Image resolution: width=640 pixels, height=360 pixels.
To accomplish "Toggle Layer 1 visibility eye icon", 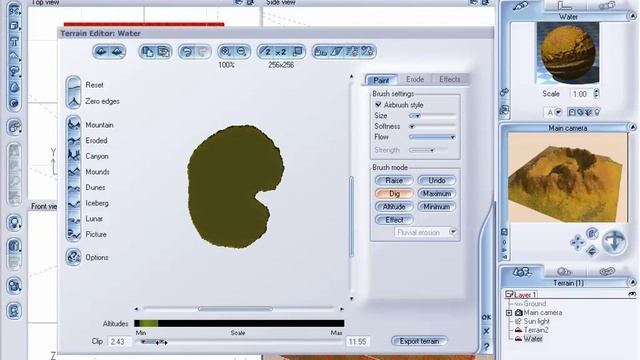I will (x=632, y=294).
